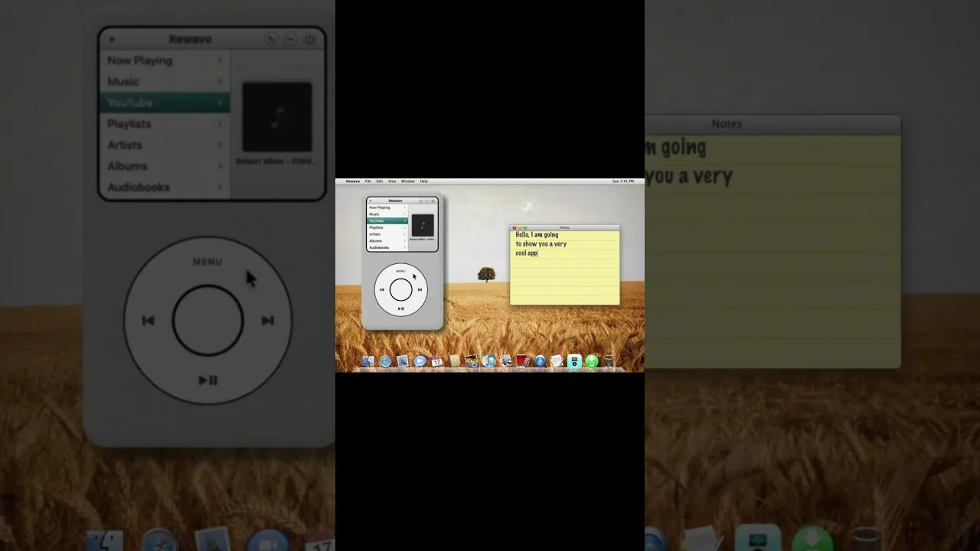980x551 pixels.
Task: Click the green download arrow dock icon
Action: [592, 361]
